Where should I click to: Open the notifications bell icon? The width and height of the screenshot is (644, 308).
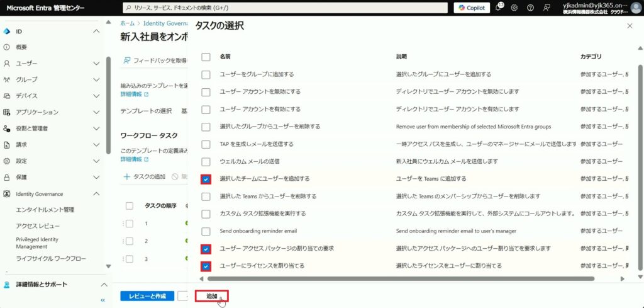498,8
